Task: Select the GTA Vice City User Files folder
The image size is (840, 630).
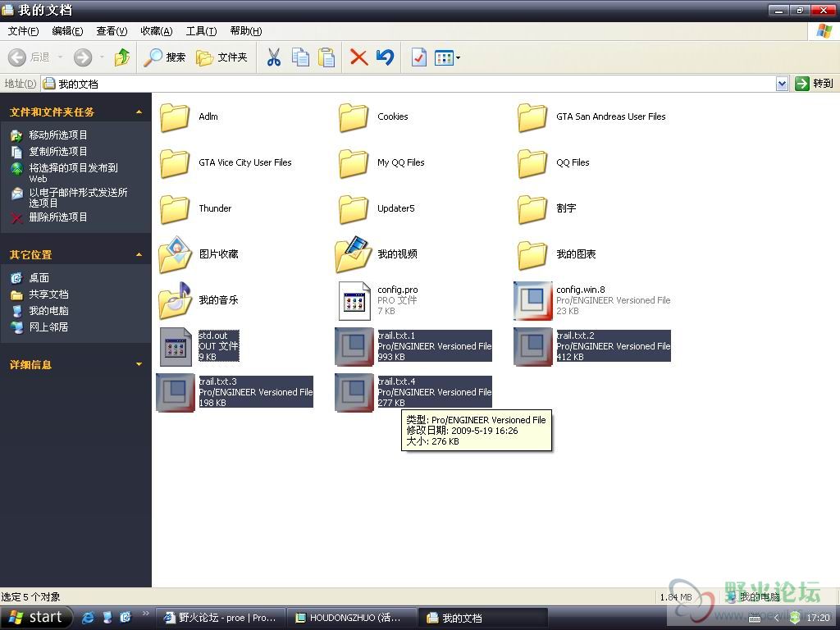Action: [x=175, y=163]
